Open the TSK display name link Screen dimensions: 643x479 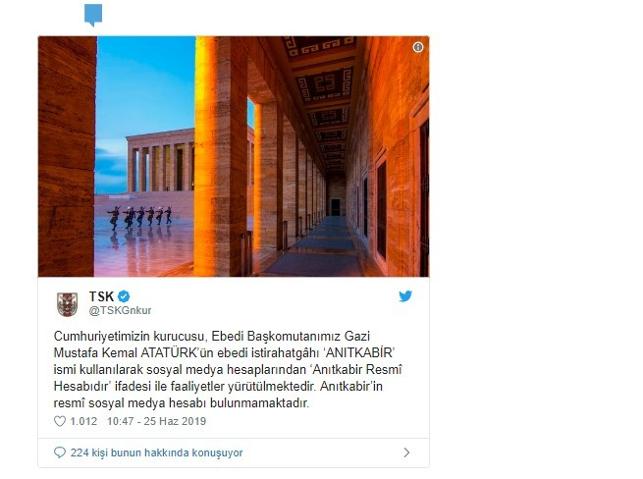(x=101, y=296)
